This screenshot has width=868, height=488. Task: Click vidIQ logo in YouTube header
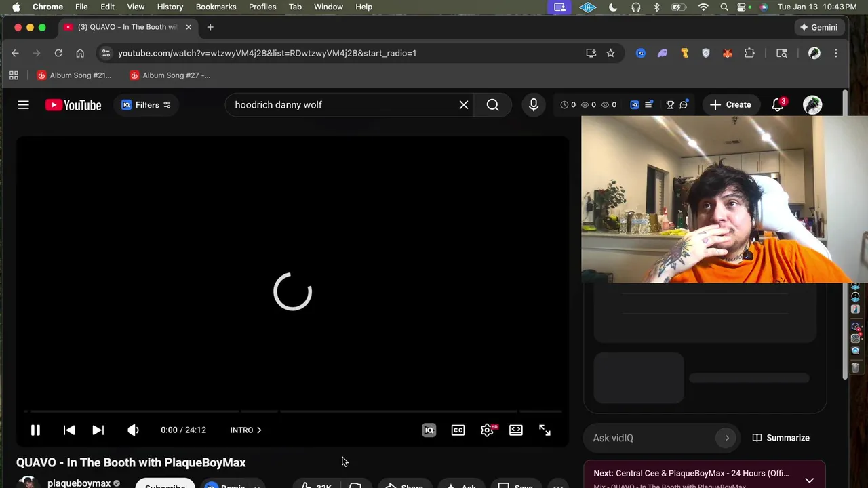[x=634, y=105]
